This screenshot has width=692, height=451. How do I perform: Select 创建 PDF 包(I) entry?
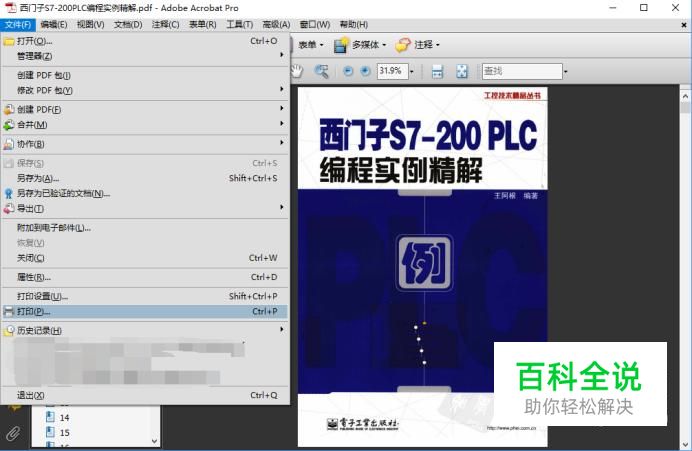[x=145, y=75]
